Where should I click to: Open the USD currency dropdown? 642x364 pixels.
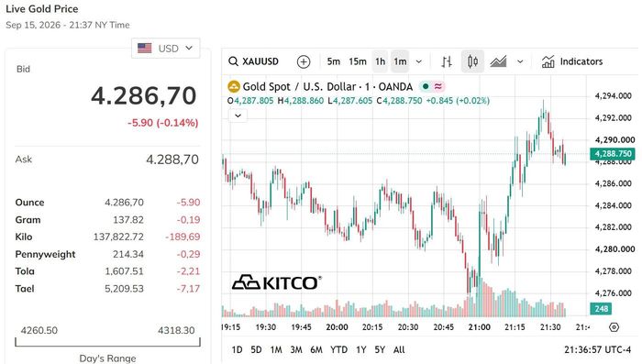[165, 49]
